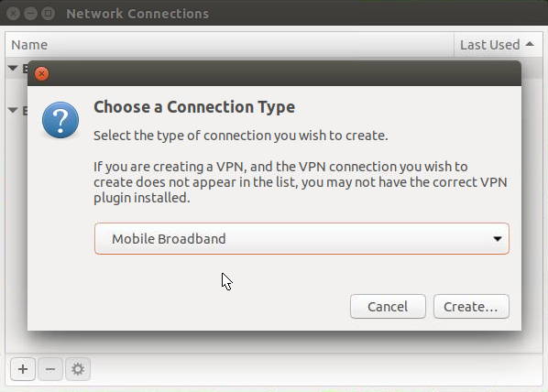Sort connections by Name column

click(x=229, y=45)
